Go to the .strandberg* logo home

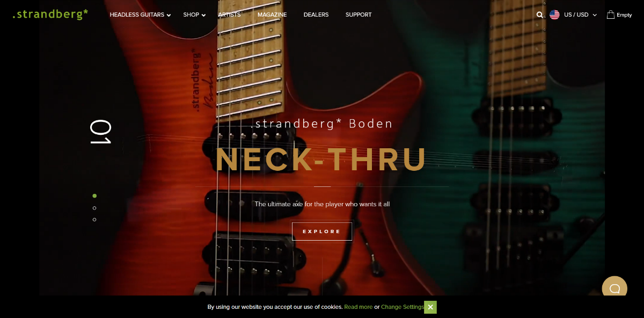[50, 15]
